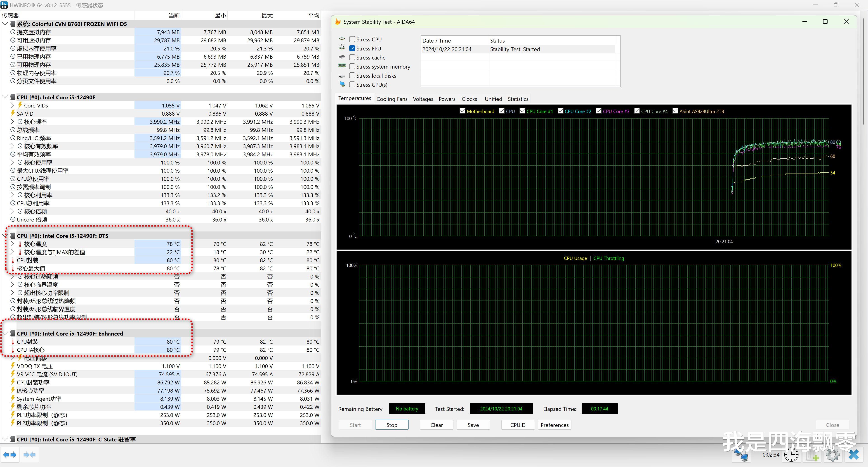Click the AIDA64 flame icon in title bar
This screenshot has width=868, height=467.
pos(338,22)
